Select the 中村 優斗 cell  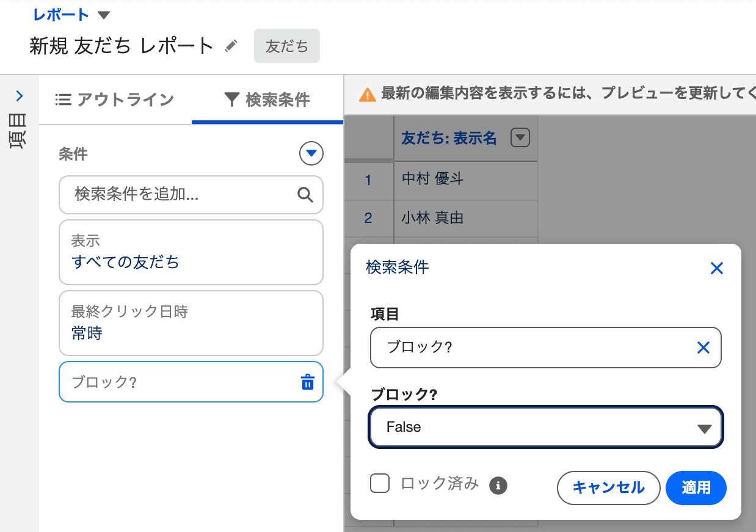pos(466,180)
